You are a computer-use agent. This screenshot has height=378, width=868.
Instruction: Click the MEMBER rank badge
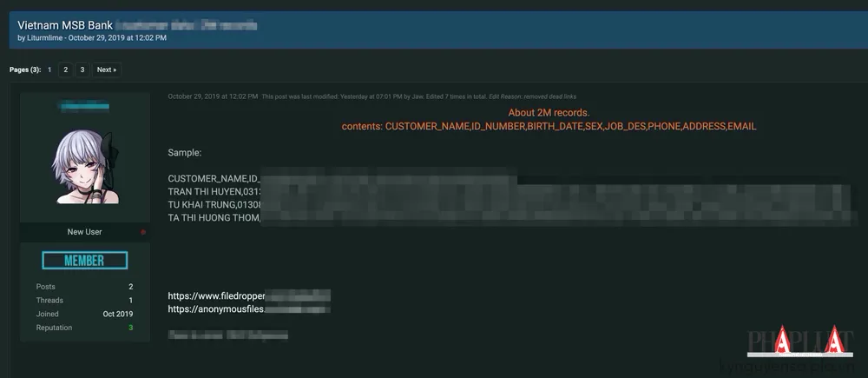[85, 261]
